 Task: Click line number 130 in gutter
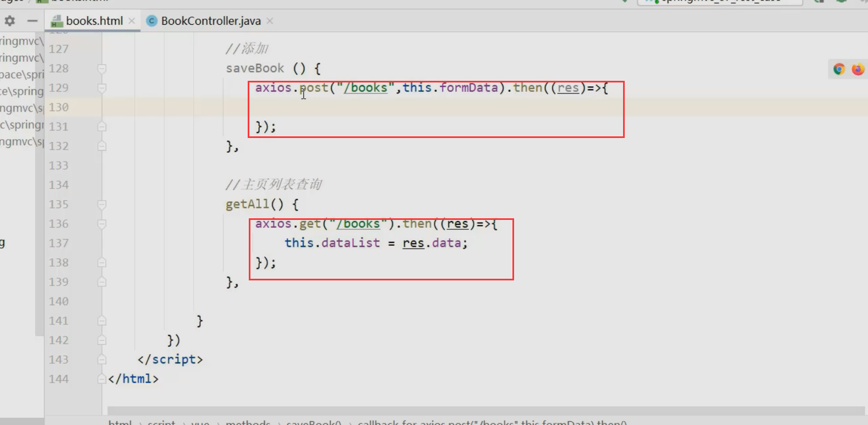click(x=59, y=107)
